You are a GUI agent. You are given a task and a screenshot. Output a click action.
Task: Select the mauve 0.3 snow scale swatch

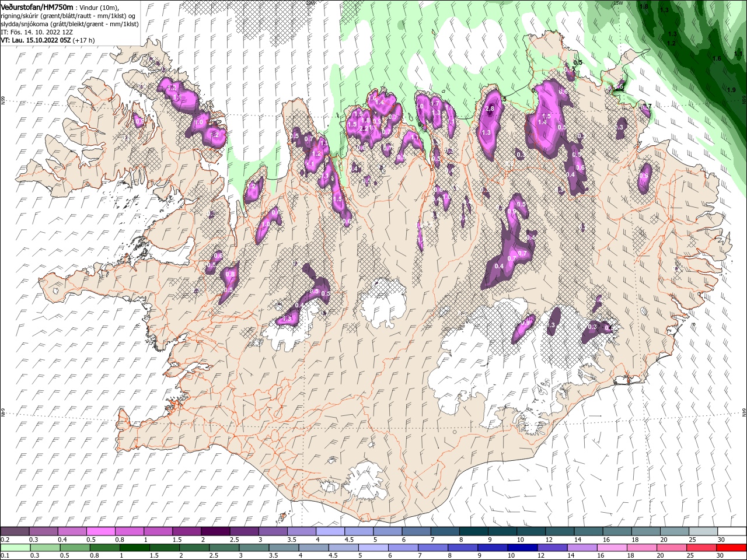[x=43, y=531]
